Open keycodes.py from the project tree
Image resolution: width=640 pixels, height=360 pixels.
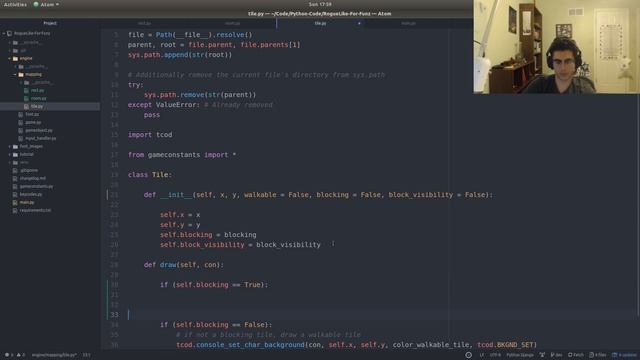(31, 194)
